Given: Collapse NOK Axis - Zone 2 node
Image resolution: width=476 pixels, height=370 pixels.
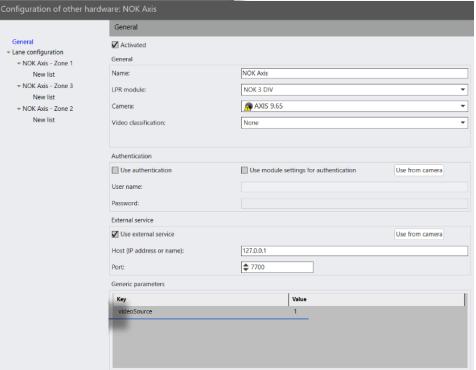Looking at the screenshot, I should (19, 109).
